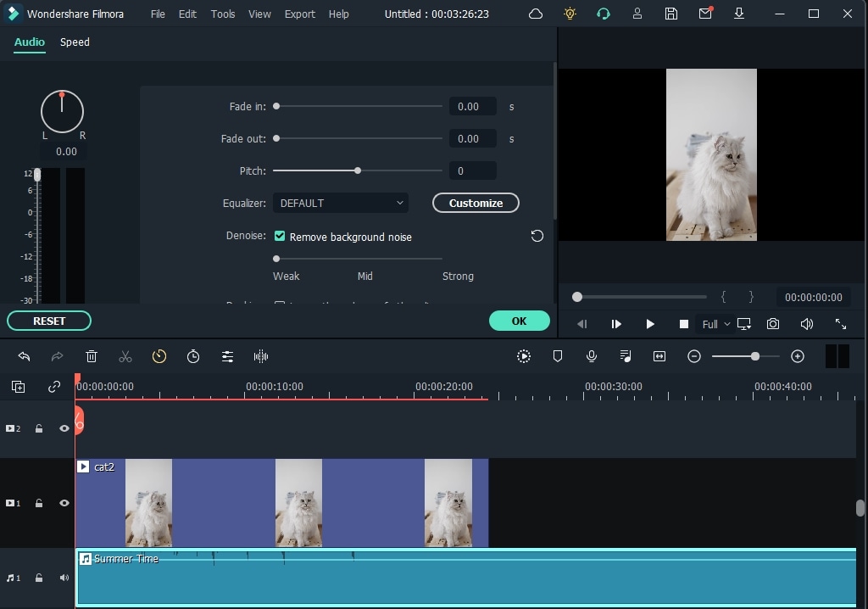Click the Marker icon above the timeline
The height and width of the screenshot is (609, 868).
tap(558, 356)
